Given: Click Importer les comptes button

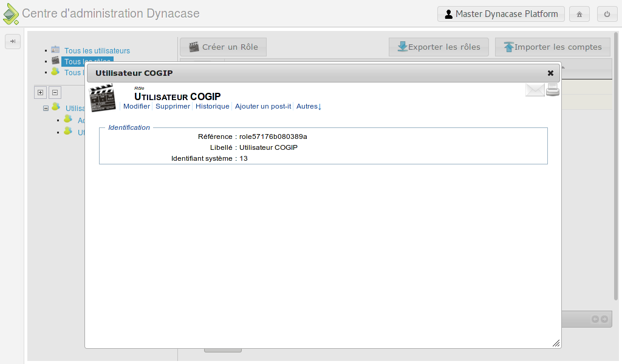Looking at the screenshot, I should (x=553, y=47).
